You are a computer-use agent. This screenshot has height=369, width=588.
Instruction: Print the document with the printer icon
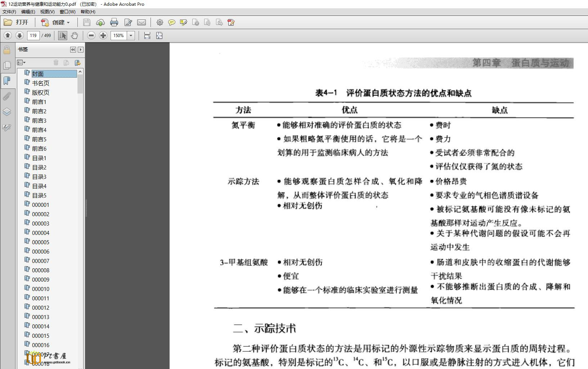click(x=114, y=23)
